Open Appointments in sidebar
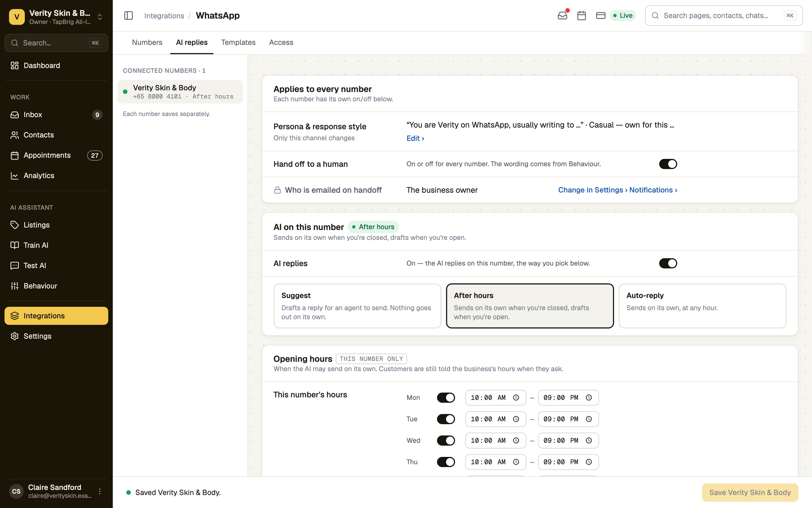This screenshot has width=812, height=508. click(x=56, y=155)
